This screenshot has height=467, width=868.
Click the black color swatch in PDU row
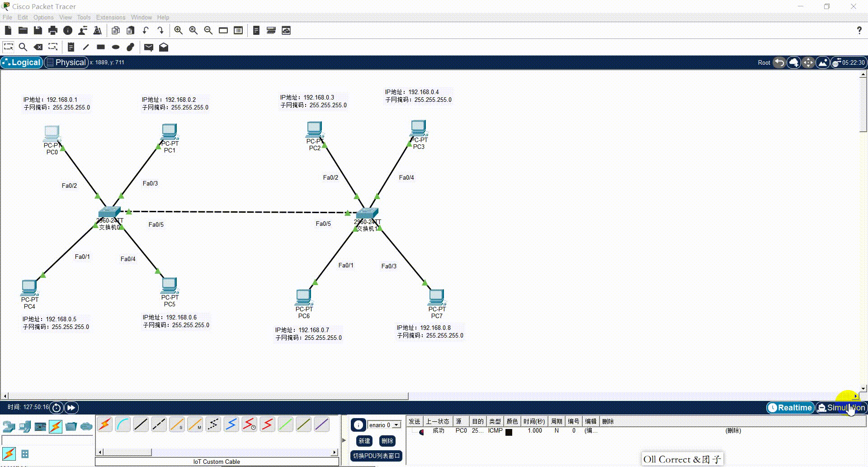pyautogui.click(x=509, y=432)
